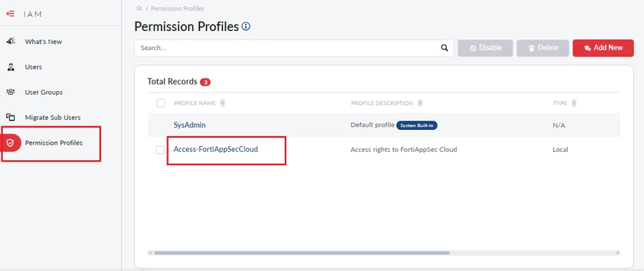Click the Total Records count badge
The width and height of the screenshot is (644, 271).
205,83
